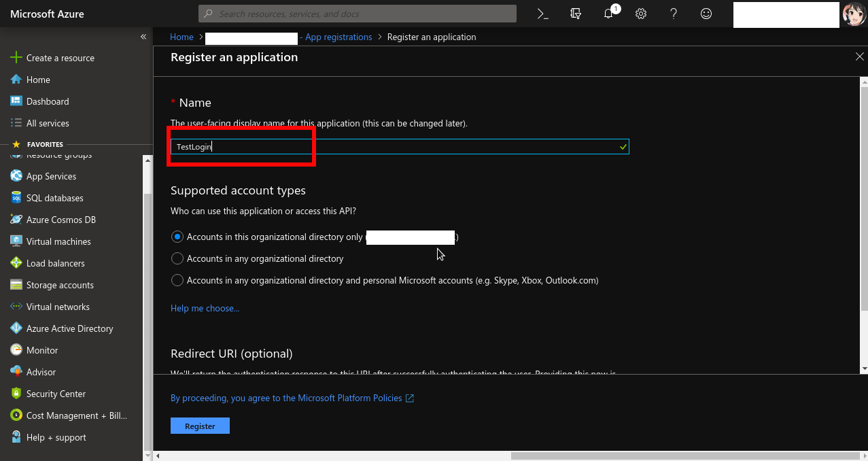Open the Help me choose link
868x461 pixels.
click(x=205, y=308)
